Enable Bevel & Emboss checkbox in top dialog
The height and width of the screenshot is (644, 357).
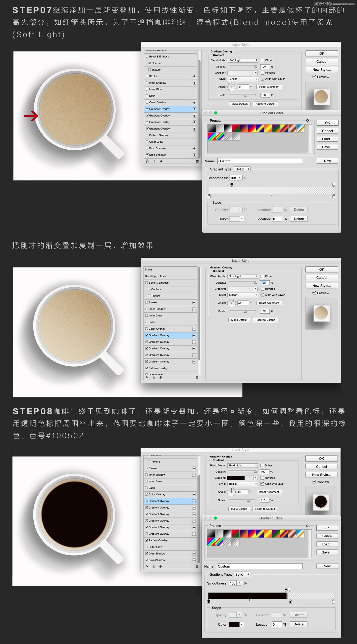click(x=147, y=56)
